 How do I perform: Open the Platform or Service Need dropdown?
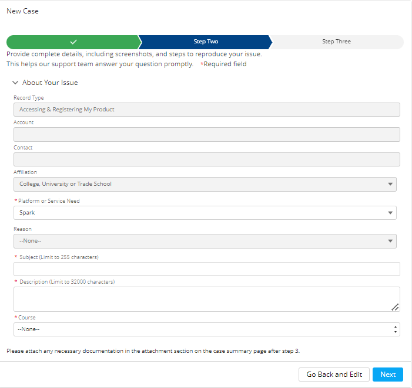tap(205, 213)
